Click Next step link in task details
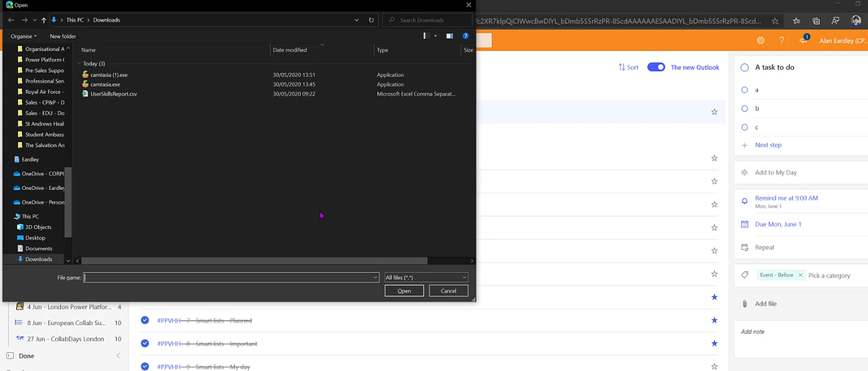868x371 pixels. [x=768, y=145]
